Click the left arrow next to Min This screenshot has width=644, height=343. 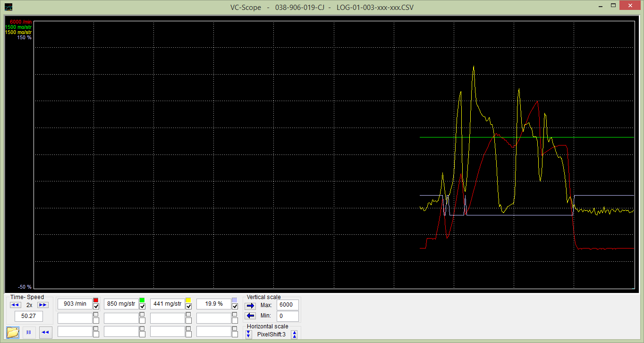pos(250,316)
